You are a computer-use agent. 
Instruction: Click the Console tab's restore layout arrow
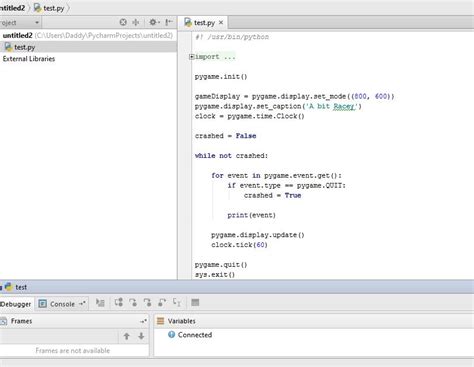(x=82, y=303)
